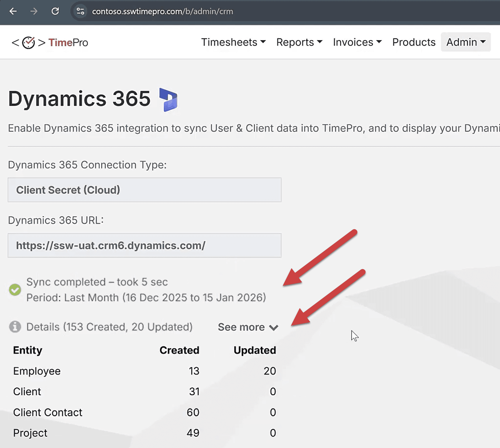Click Client Contact updated count 0
This screenshot has height=448, width=500.
273,413
